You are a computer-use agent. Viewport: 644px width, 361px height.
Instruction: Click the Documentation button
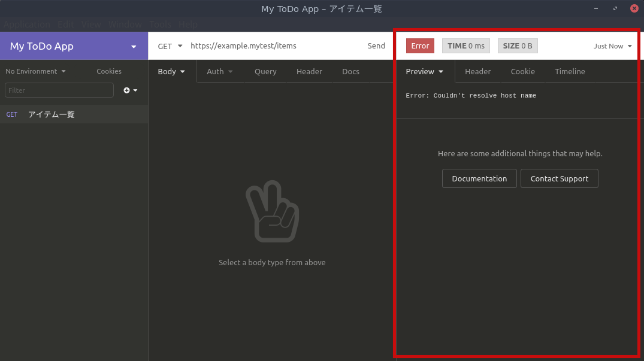(479, 178)
